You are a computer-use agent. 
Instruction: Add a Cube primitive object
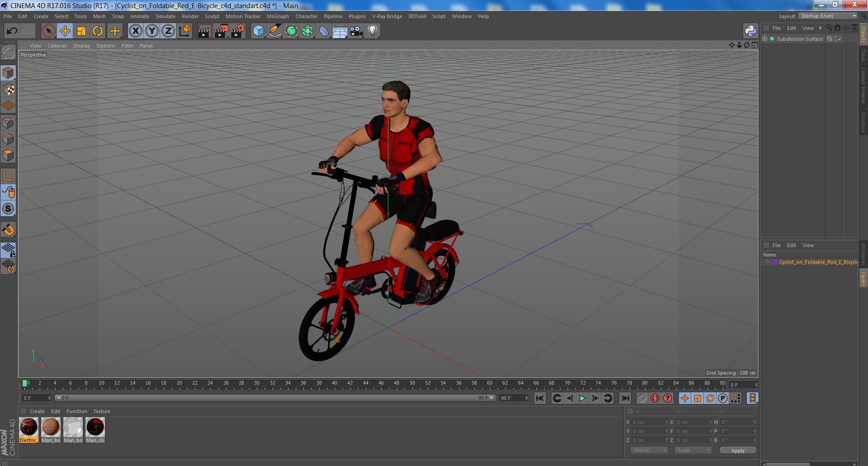[x=258, y=31]
